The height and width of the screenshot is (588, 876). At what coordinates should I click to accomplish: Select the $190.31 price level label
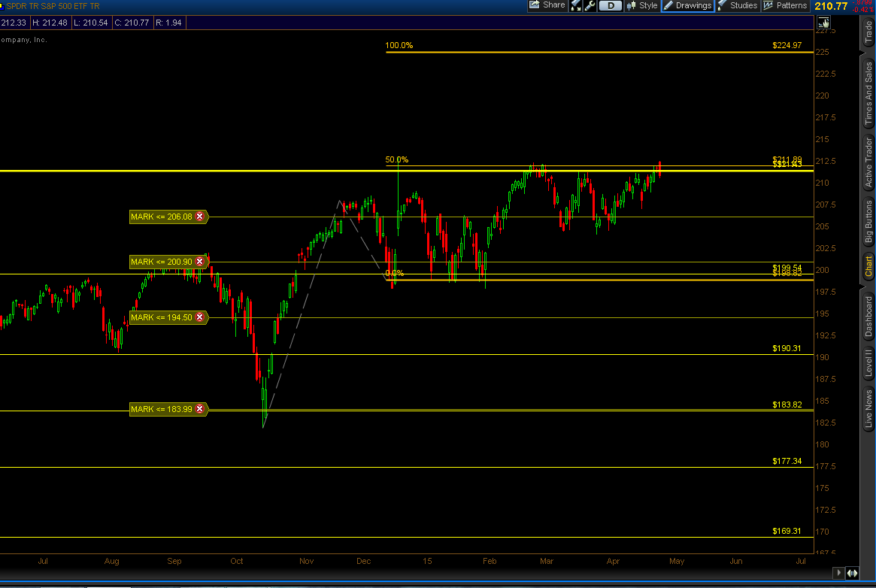tap(787, 348)
